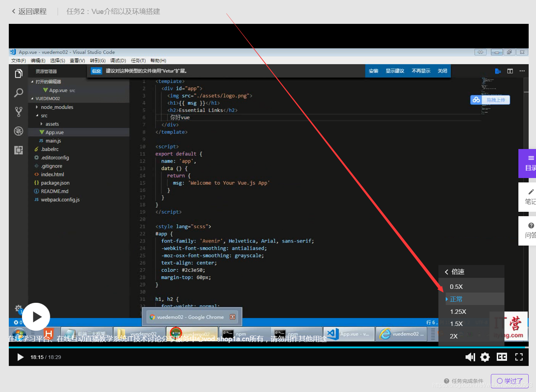Click the App.vue VS Code taskbar item
Image resolution: width=536 pixels, height=392 pixels.
pyautogui.click(x=349, y=334)
